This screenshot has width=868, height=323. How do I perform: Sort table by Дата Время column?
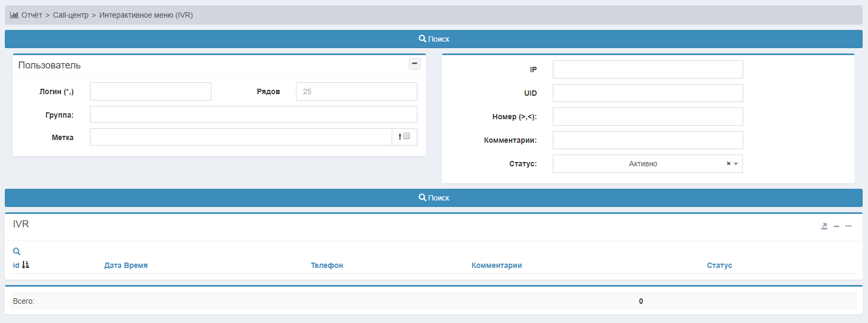pos(126,265)
